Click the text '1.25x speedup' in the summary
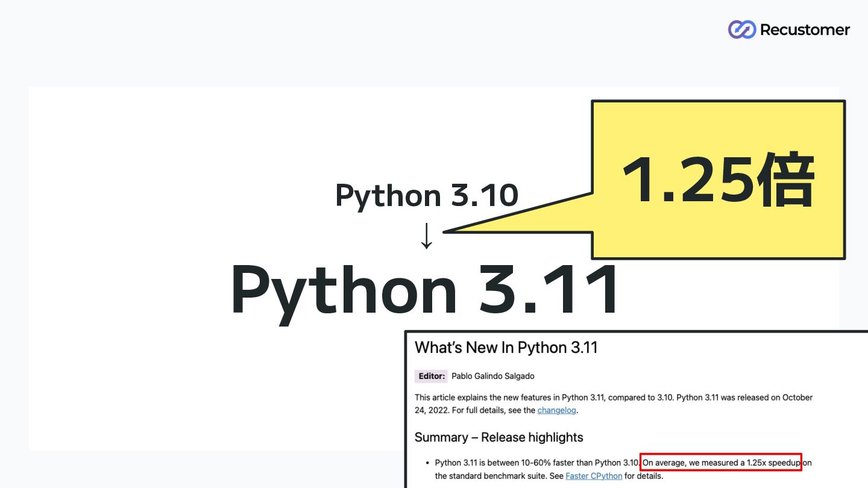 coord(773,463)
